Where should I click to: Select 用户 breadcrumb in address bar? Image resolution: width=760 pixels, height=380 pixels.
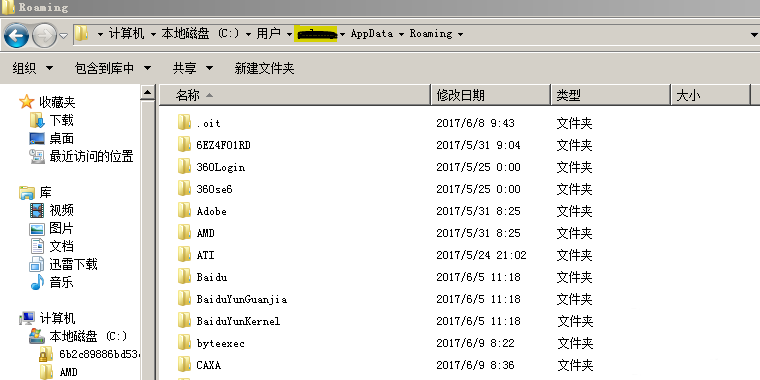tap(269, 34)
